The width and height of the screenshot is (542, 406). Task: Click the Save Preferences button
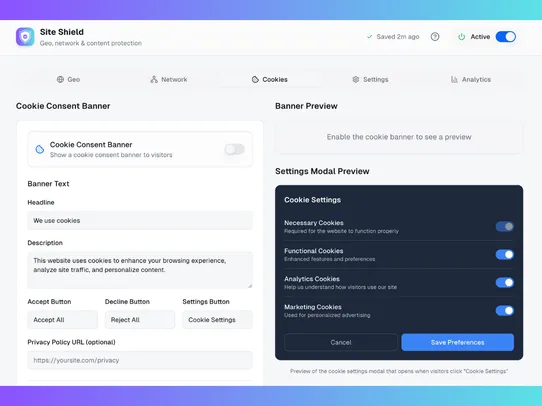tap(458, 342)
